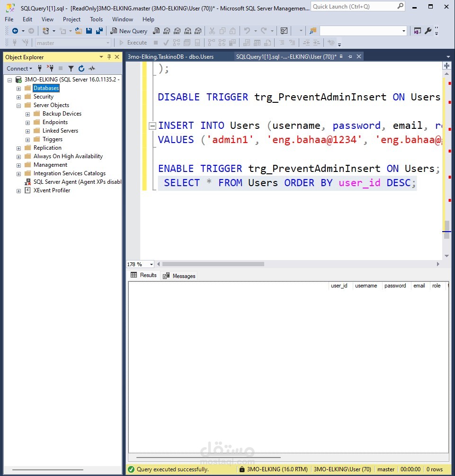Collapse the INSERT INTO code block
Screen dimensions: 455x476
(152, 126)
